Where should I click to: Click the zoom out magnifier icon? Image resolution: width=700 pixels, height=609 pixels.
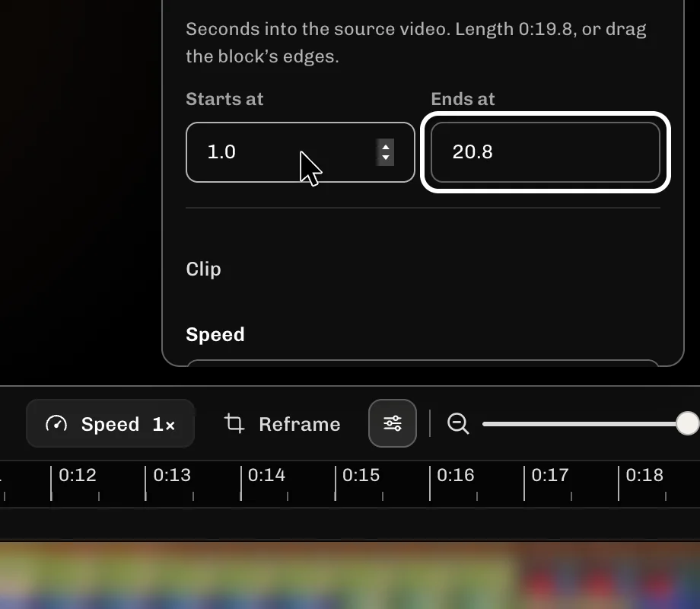pyautogui.click(x=458, y=423)
